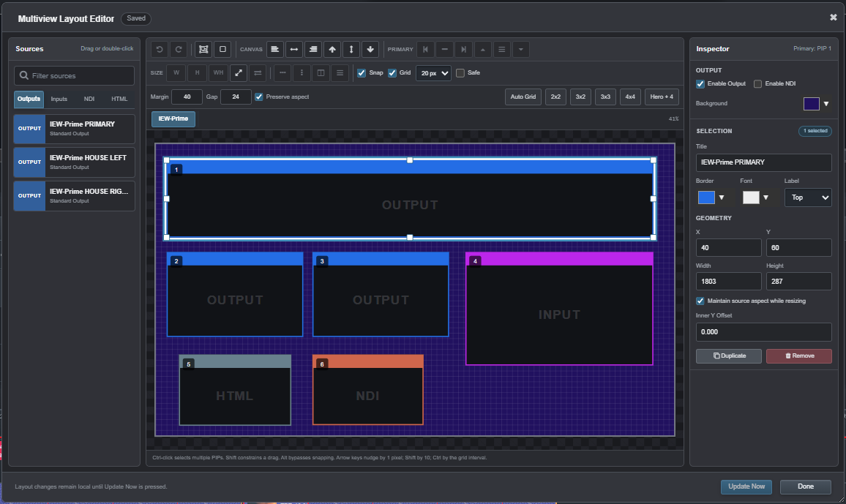Click PRIMARY align-right edge icon
Image resolution: width=846 pixels, height=504 pixels.
coord(463,49)
